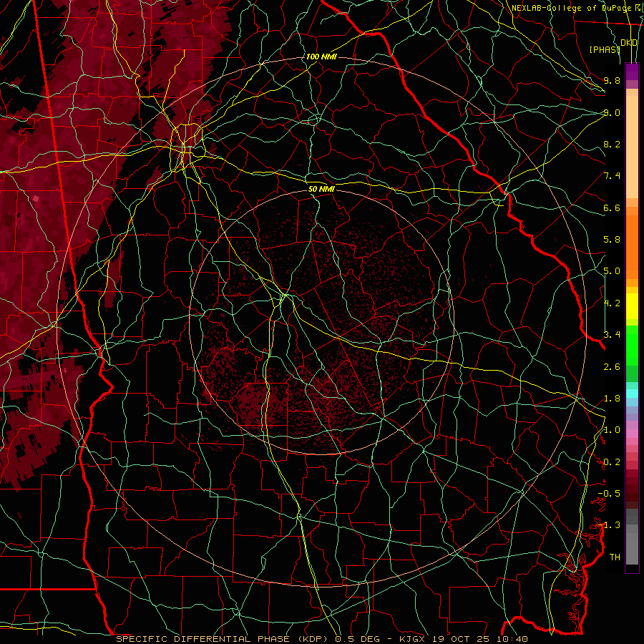
Task: Click the TH threshold legend label
Action: 615,557
